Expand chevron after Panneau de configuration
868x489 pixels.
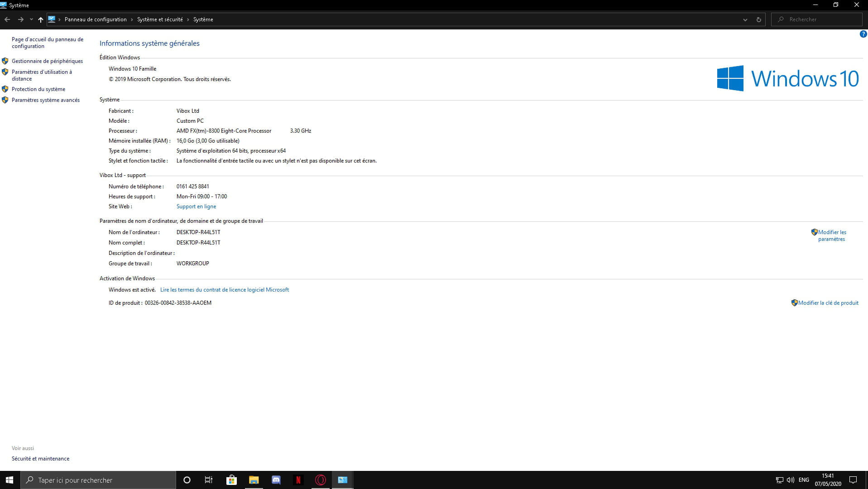pyautogui.click(x=132, y=19)
